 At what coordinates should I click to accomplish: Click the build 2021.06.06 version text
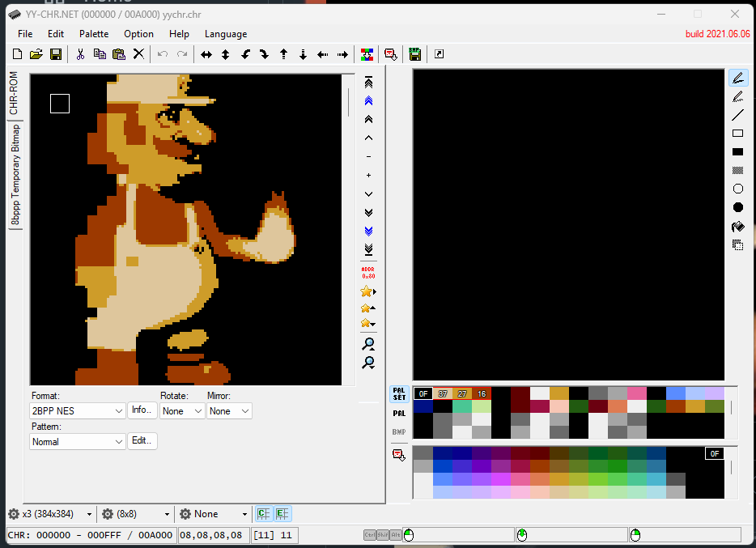pyautogui.click(x=717, y=34)
